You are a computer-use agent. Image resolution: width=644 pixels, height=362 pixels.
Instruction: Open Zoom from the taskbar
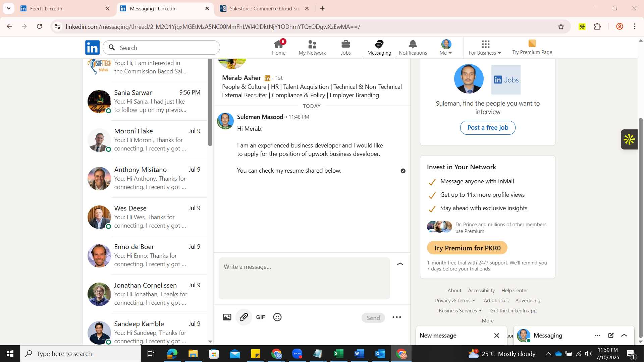pos(297,354)
